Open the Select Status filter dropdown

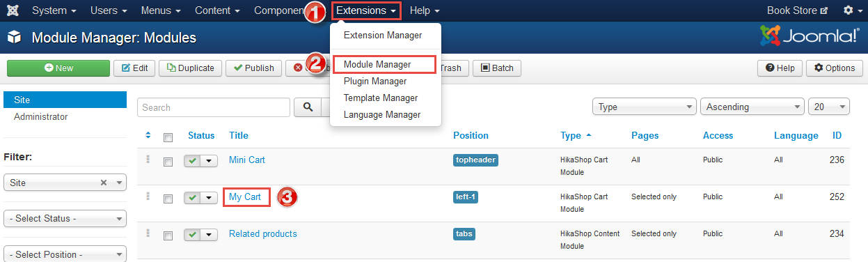[65, 219]
